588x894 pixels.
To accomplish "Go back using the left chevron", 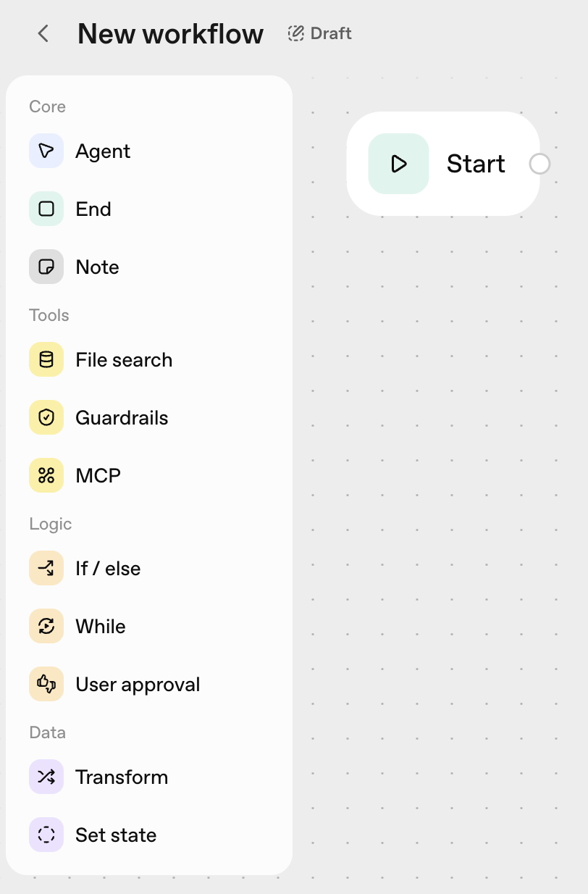I will point(43,33).
